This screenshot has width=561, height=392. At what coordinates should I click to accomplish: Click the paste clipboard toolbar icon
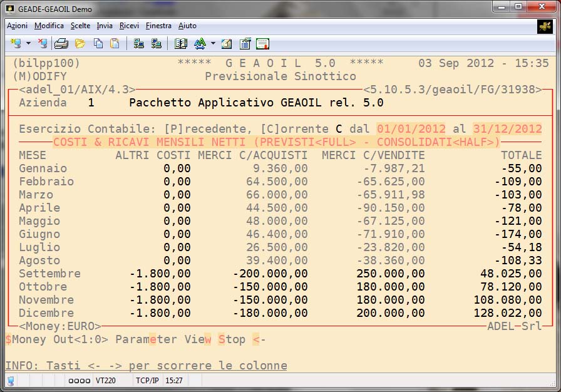[115, 44]
